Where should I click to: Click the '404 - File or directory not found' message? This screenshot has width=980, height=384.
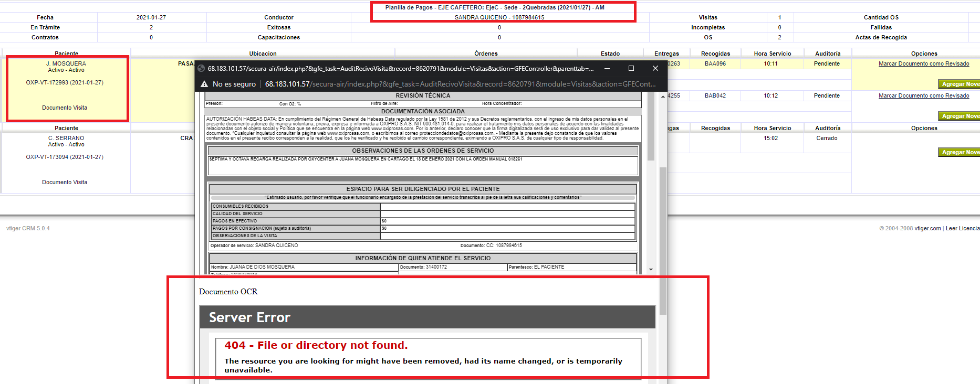pyautogui.click(x=316, y=345)
